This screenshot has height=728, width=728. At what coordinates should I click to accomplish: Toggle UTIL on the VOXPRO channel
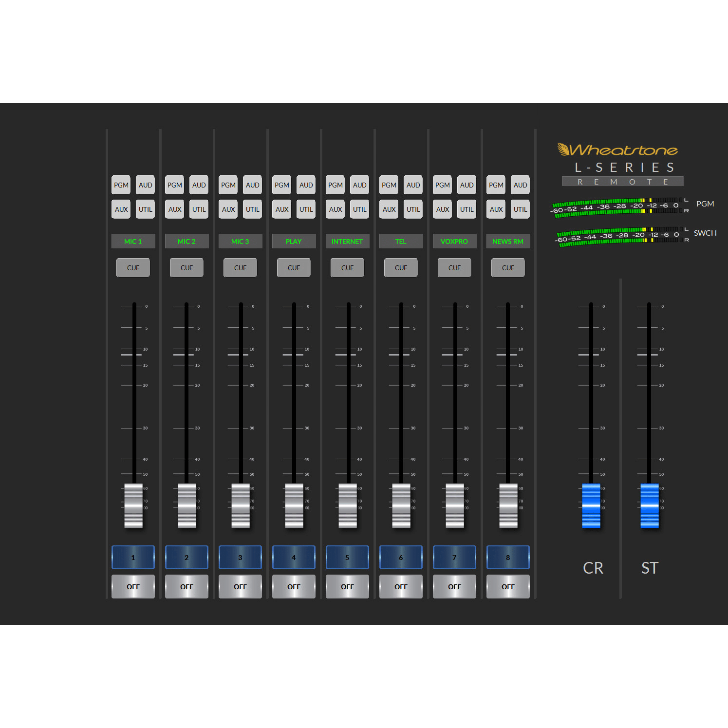(x=467, y=209)
